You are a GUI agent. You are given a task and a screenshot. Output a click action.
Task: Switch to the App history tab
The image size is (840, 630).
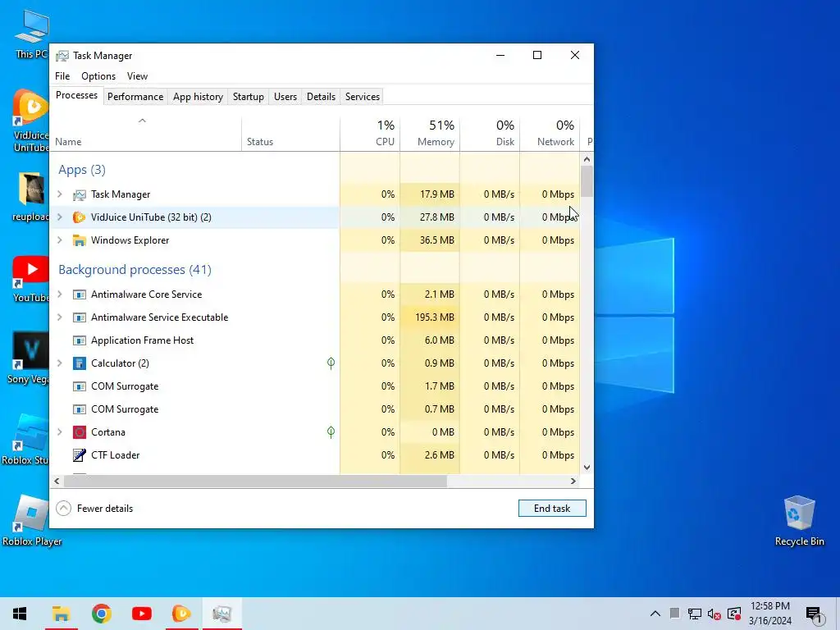[198, 97]
